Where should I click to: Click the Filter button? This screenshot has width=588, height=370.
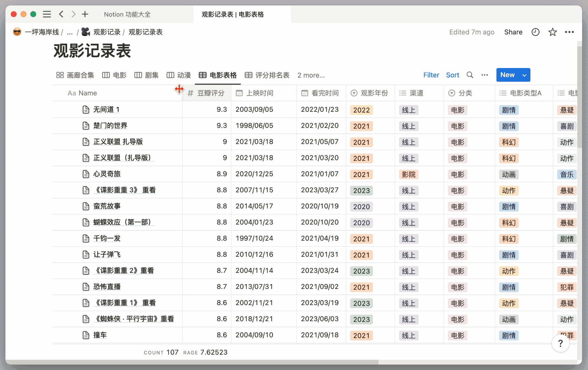(x=431, y=75)
